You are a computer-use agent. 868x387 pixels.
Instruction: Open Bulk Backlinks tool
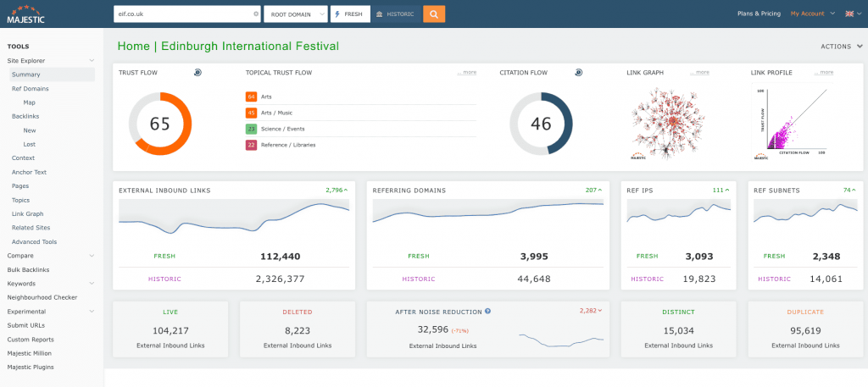pyautogui.click(x=28, y=270)
